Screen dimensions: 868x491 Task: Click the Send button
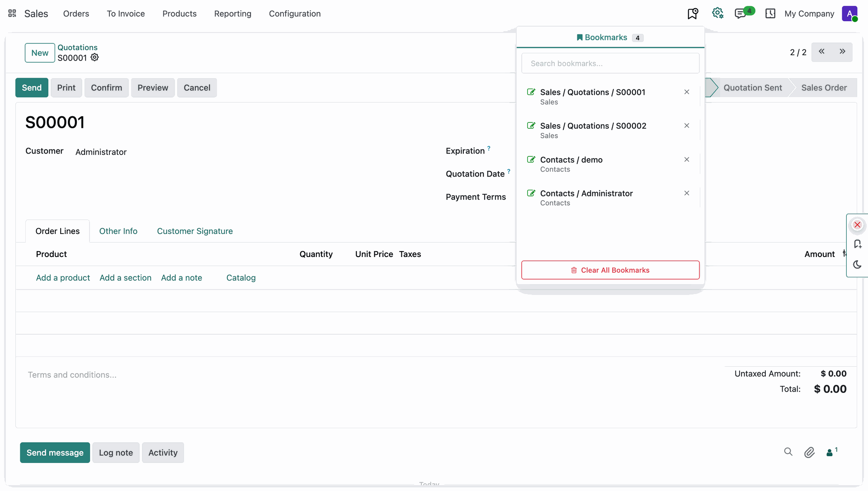tap(32, 88)
